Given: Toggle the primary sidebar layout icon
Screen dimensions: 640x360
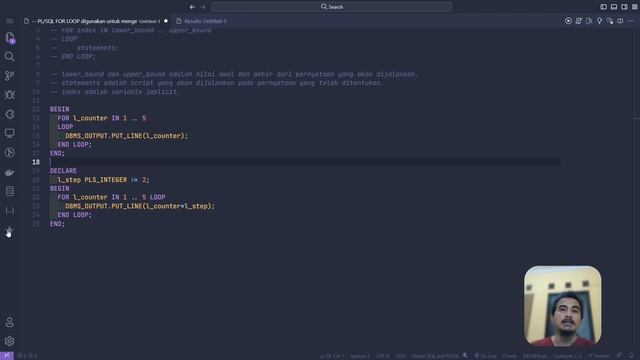Looking at the screenshot, I should point(603,7).
